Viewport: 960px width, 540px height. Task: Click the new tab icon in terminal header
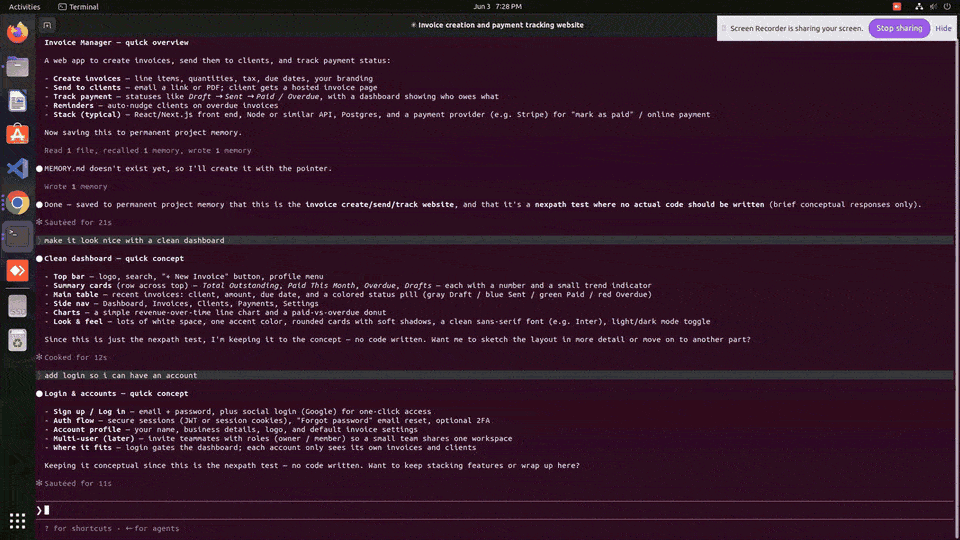(x=47, y=25)
